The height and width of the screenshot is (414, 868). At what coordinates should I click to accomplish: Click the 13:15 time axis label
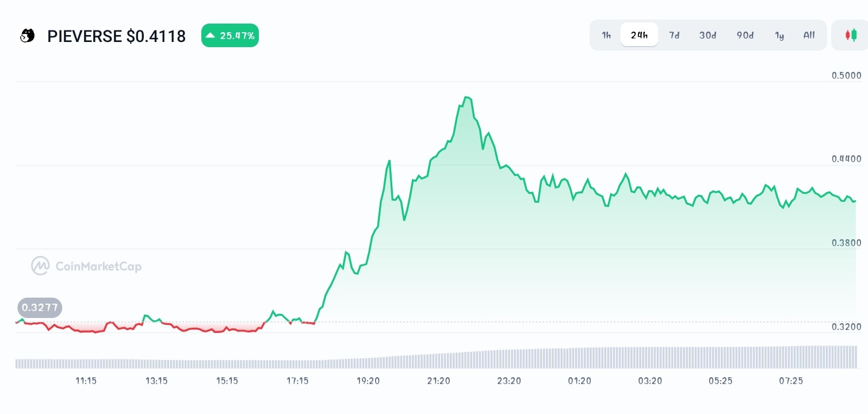pyautogui.click(x=156, y=381)
